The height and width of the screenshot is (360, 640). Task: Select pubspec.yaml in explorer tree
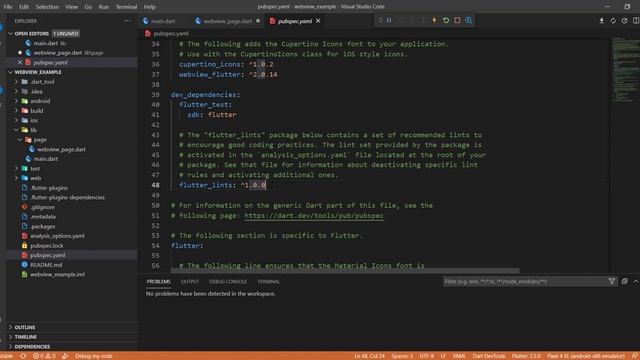click(47, 255)
